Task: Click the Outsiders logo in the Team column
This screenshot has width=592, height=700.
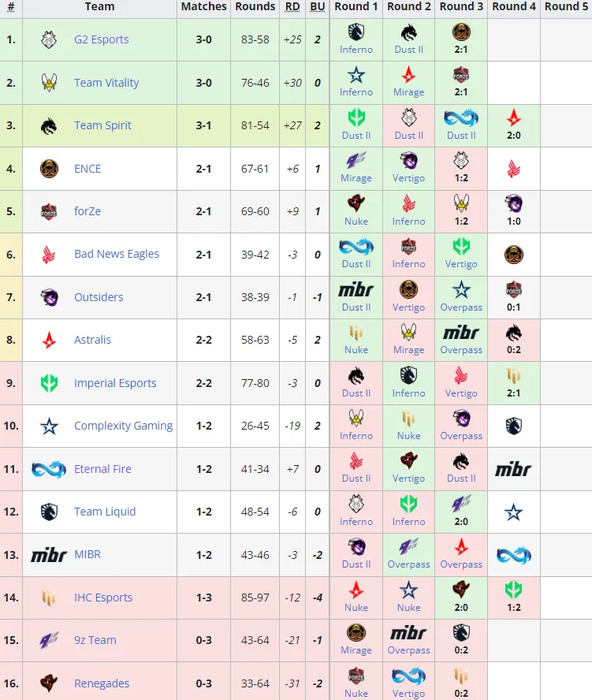Action: pos(49,297)
